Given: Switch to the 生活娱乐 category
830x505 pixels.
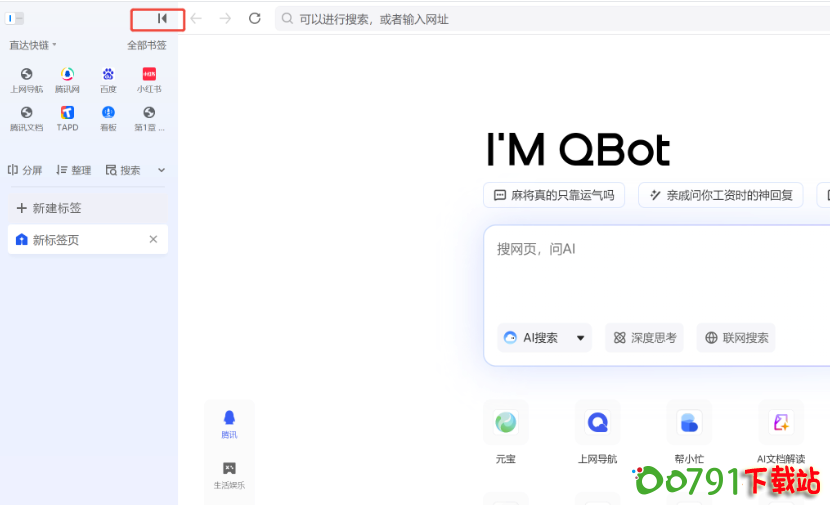Looking at the screenshot, I should tap(229, 474).
